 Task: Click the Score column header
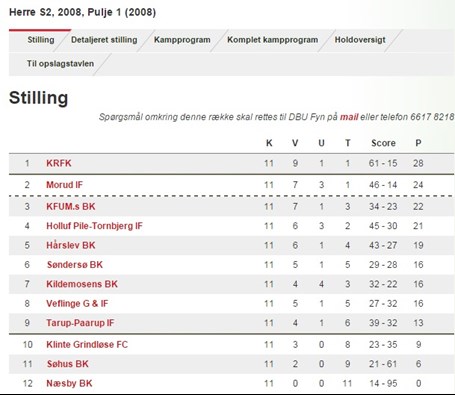(383, 143)
